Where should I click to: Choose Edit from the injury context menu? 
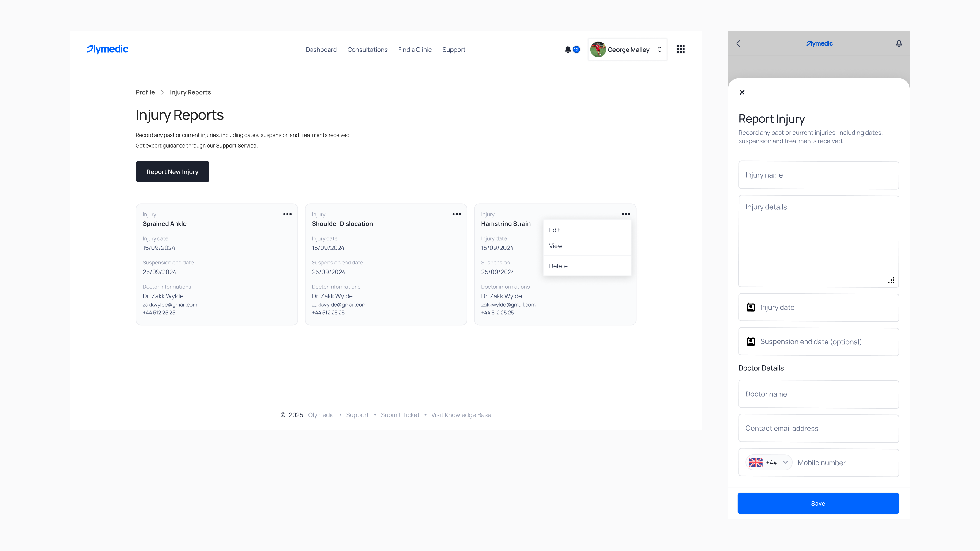pos(587,230)
